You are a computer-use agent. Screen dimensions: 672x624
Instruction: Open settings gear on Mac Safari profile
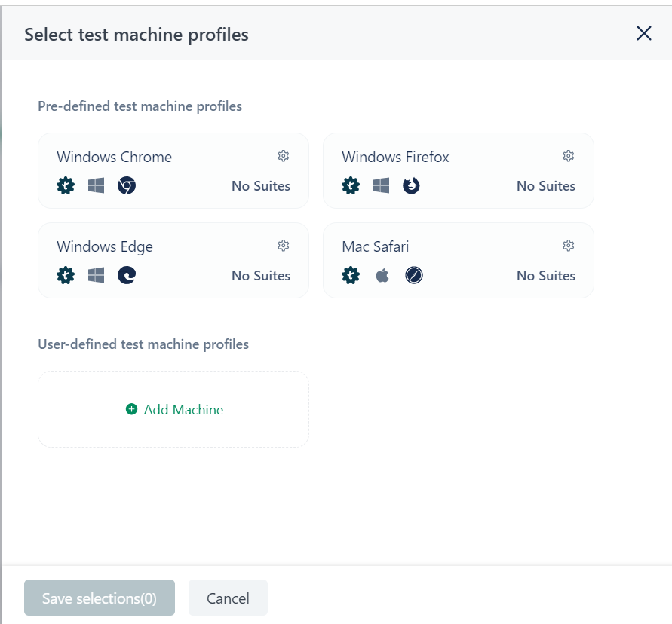pyautogui.click(x=568, y=246)
